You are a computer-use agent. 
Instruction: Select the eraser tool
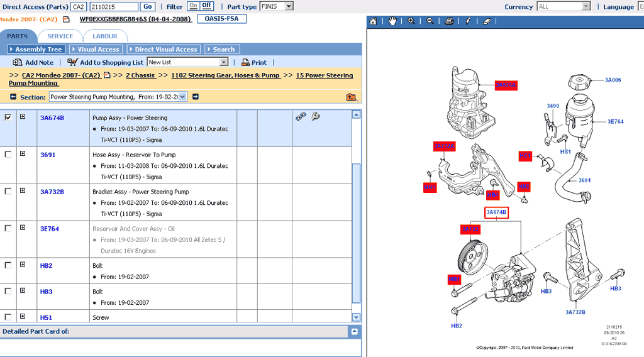[487, 21]
